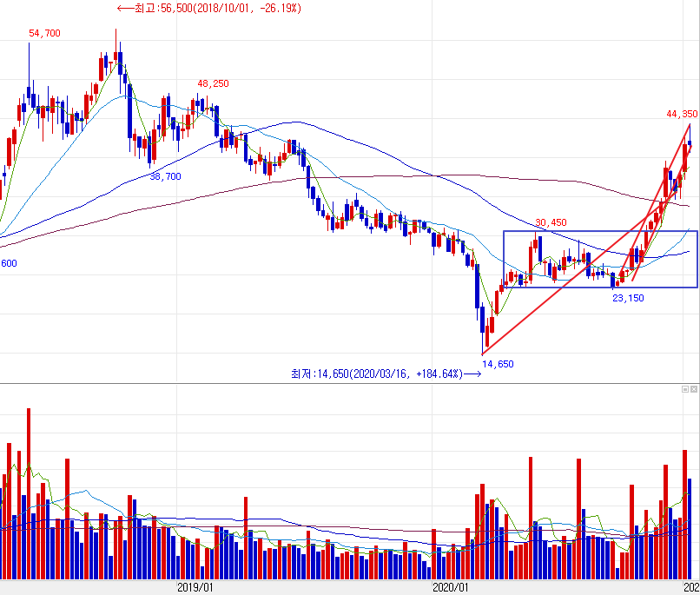The width and height of the screenshot is (700, 595).
Task: Click the 2019/01 date axis label
Action: coord(195,587)
